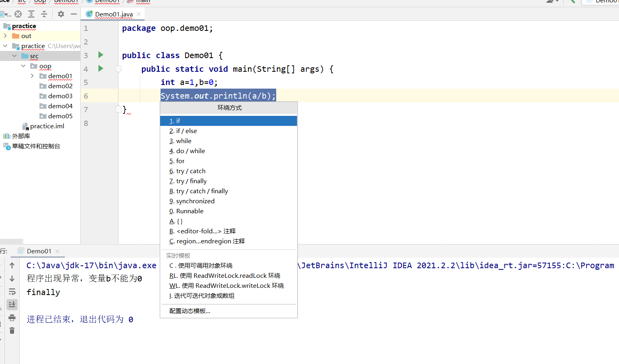The height and width of the screenshot is (364, 619).
Task: Collapse the practice project root
Action: pos(5,46)
